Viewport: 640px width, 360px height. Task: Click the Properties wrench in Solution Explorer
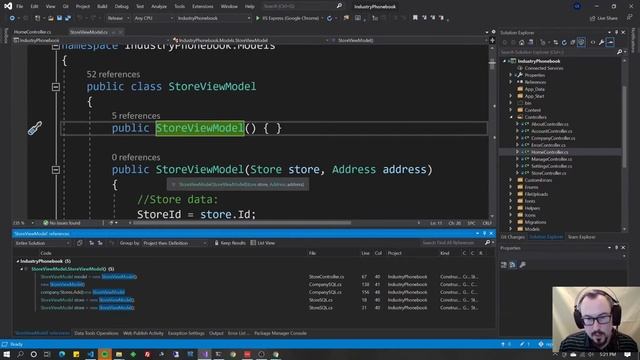(601, 42)
